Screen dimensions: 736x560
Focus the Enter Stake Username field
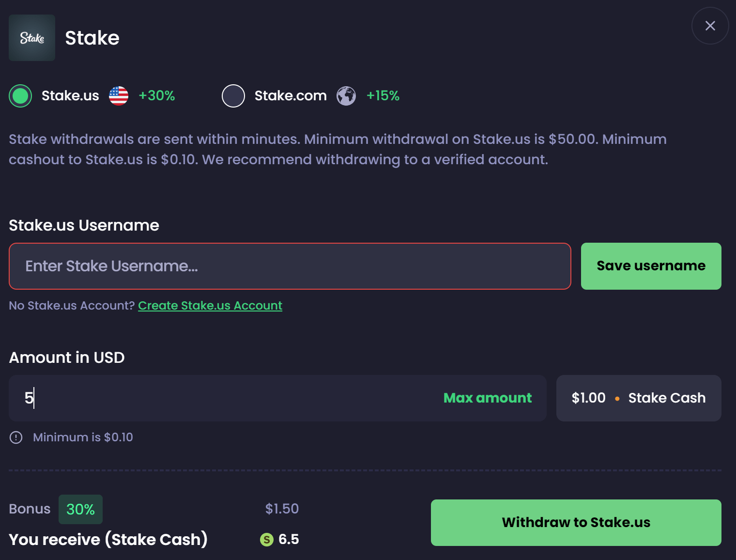(x=290, y=266)
